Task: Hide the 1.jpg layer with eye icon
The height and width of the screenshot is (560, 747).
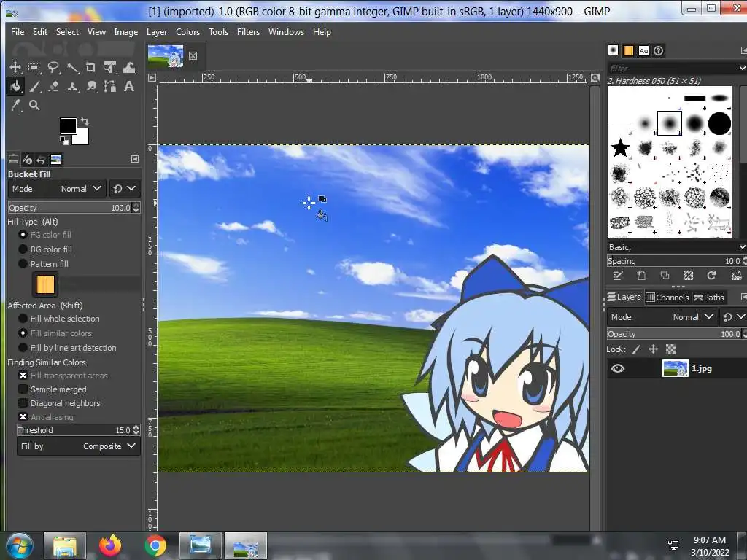Action: pos(618,368)
